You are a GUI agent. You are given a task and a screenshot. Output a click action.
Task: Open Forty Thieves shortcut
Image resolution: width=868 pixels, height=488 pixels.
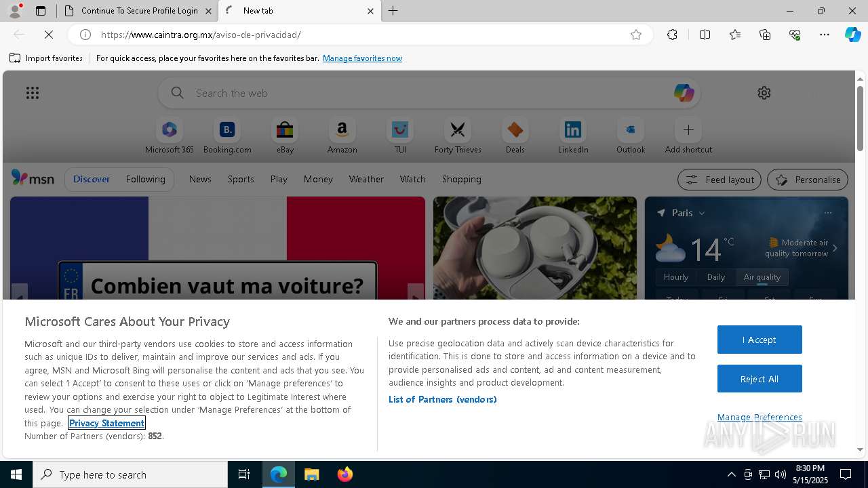coord(458,136)
